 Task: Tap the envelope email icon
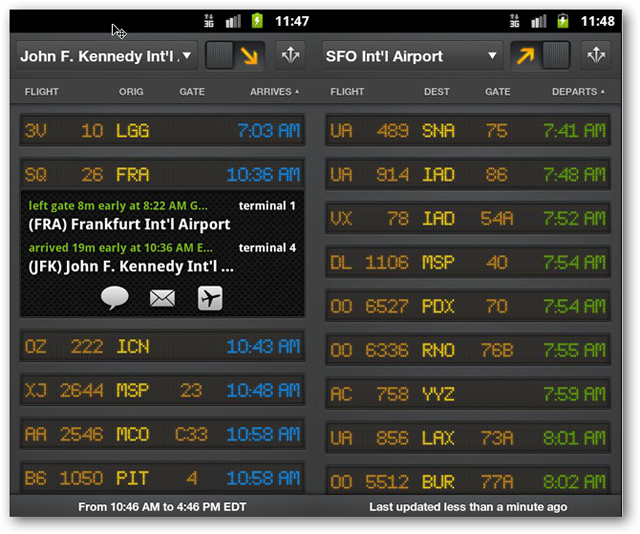pos(162,298)
